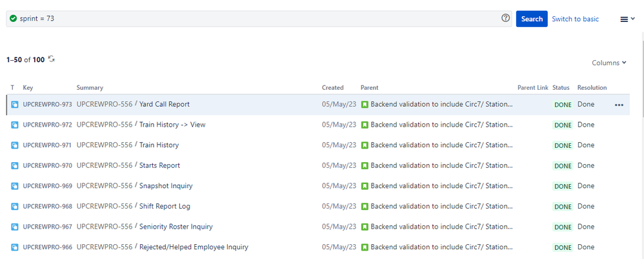Click story icon in Starts Report parent cell
The height and width of the screenshot is (259, 644).
click(x=365, y=166)
